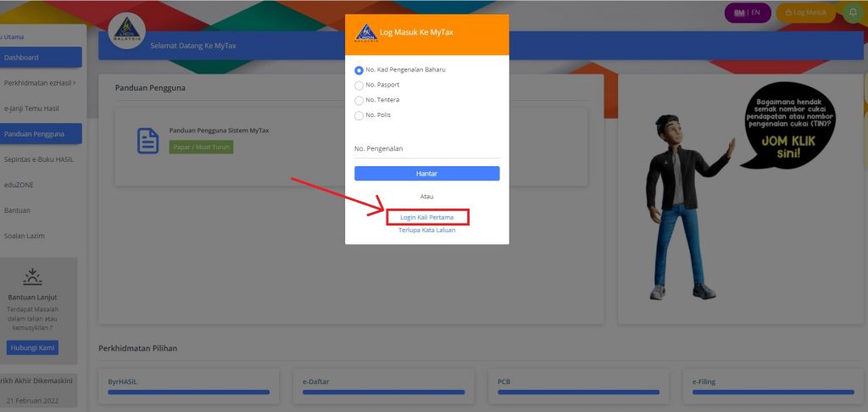The image size is (868, 412).
Task: Select No. Kad Pengenalan Baharu radio
Action: [359, 70]
